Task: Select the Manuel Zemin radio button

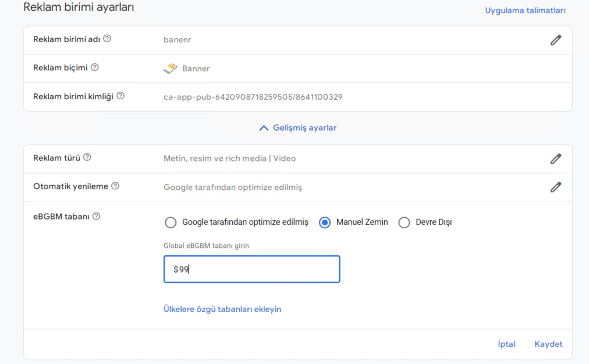Action: [x=325, y=222]
